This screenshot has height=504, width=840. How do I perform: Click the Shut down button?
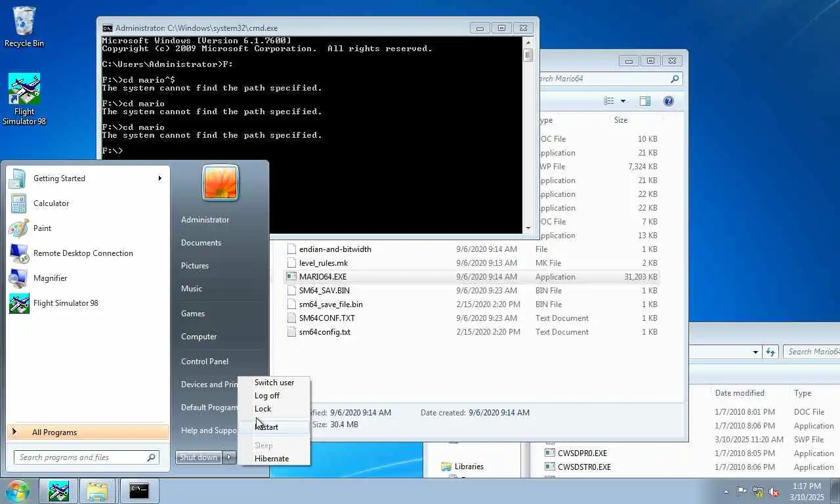pyautogui.click(x=198, y=457)
